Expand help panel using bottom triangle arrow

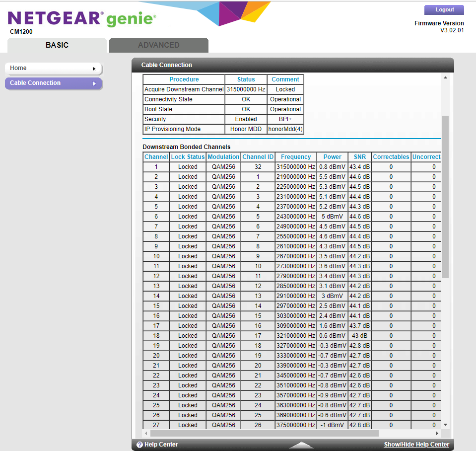coord(301,445)
